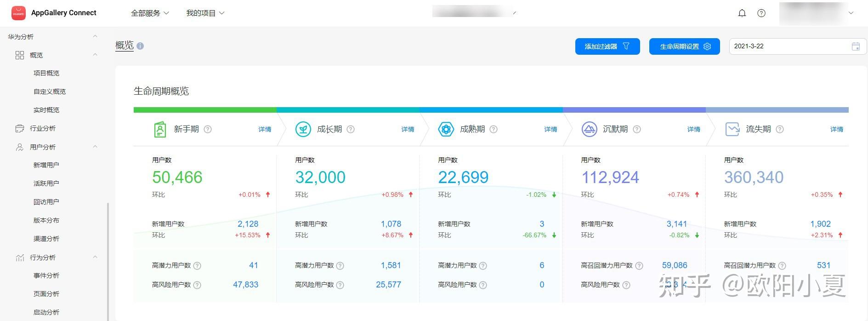Viewport: 868px width, 321px height.
Task: Open 详情 link for 沉默期
Action: coord(694,129)
